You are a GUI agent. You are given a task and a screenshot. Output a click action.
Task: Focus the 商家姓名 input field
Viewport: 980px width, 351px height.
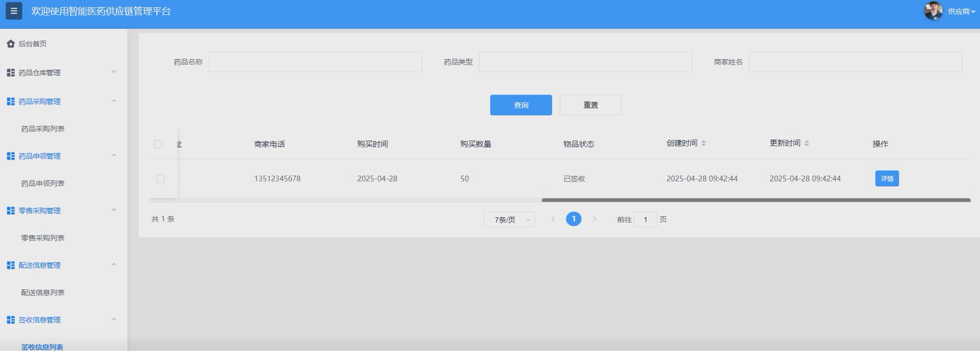pos(856,62)
